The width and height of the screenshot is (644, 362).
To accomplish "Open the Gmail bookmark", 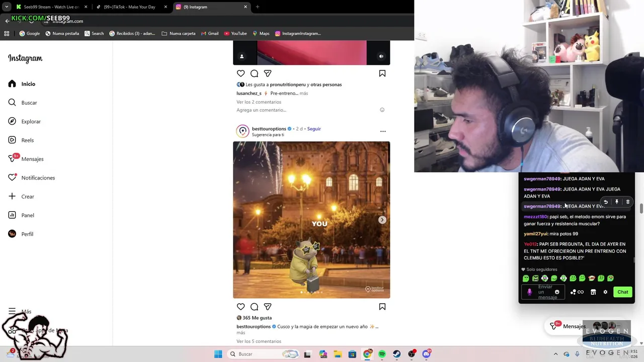I will pyautogui.click(x=210, y=34).
